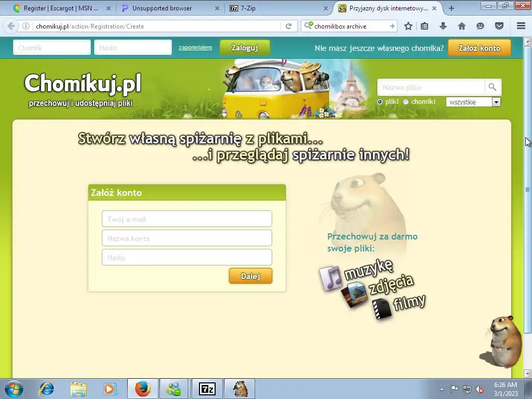Click the photos icon next to zdjęcia

tap(354, 295)
